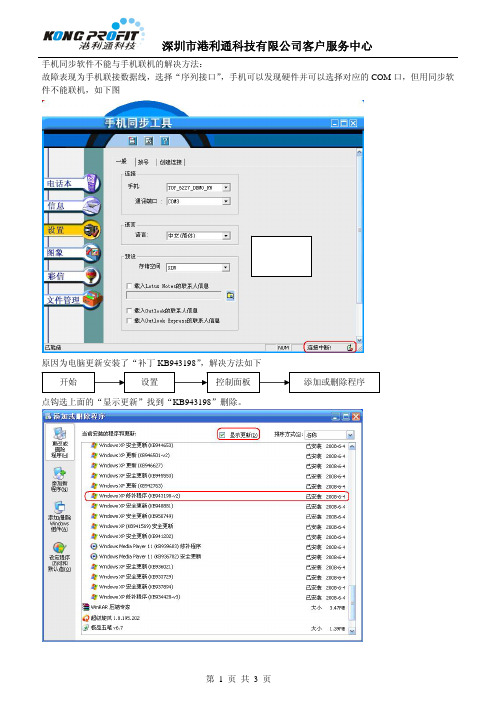Click sync tool scrollbar down arrow
The height and width of the screenshot is (702, 496).
click(359, 340)
